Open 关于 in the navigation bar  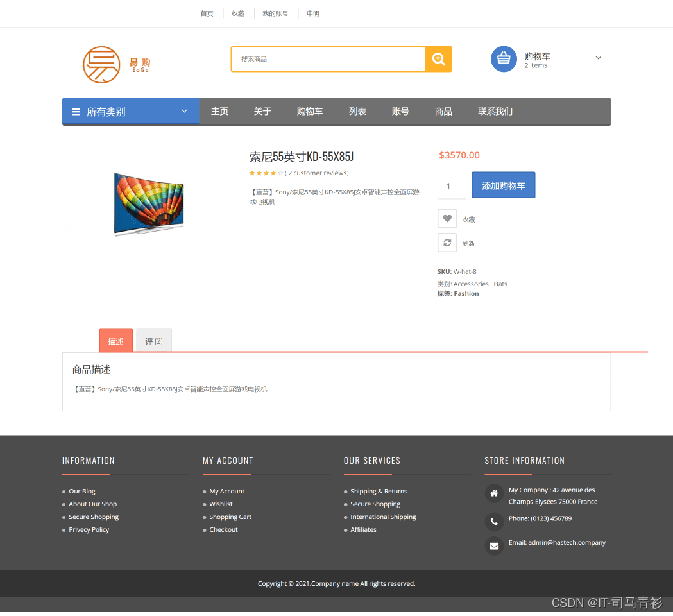[262, 112]
